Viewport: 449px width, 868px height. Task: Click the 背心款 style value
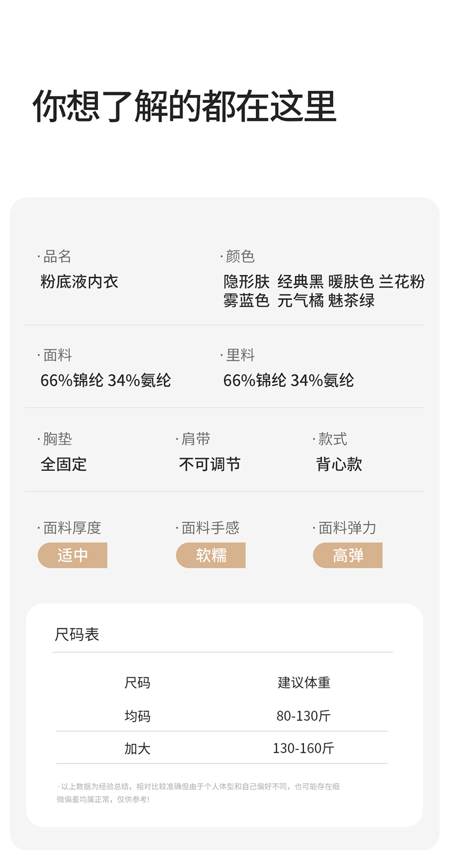(339, 464)
